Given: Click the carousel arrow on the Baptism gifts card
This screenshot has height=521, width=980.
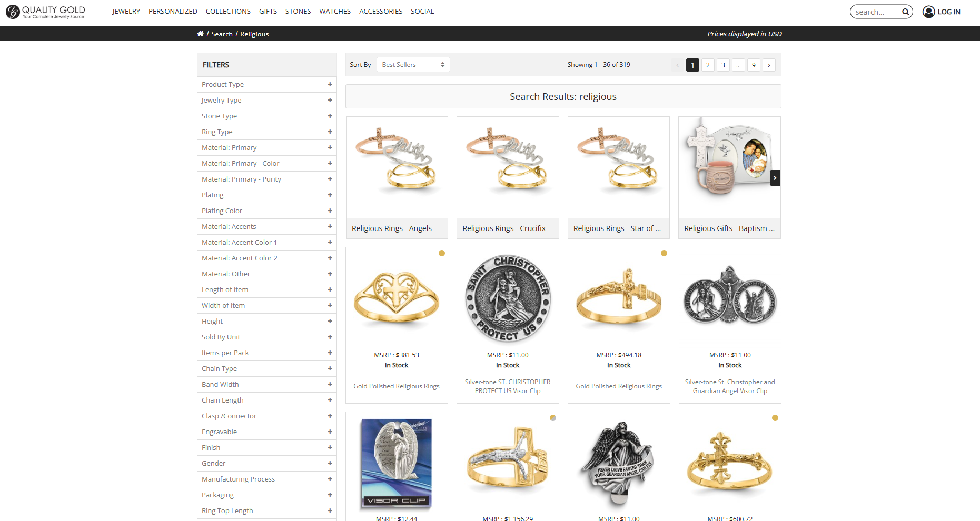Looking at the screenshot, I should pyautogui.click(x=775, y=178).
